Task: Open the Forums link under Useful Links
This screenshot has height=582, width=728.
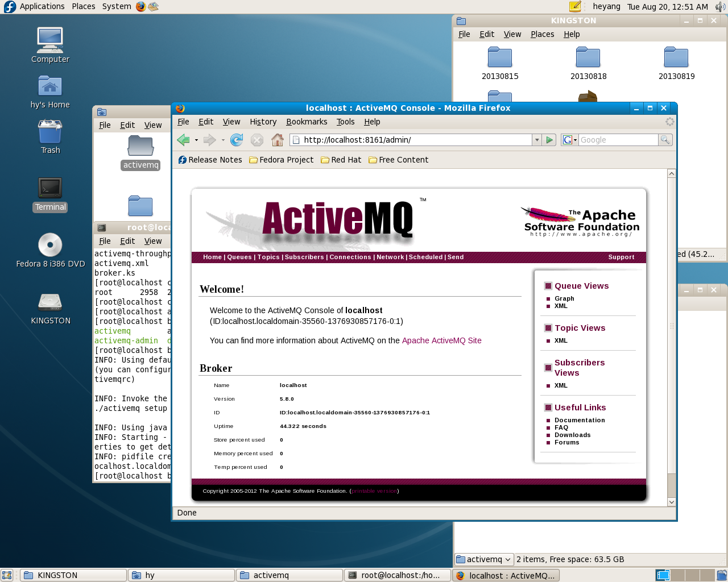Action: pyautogui.click(x=566, y=442)
